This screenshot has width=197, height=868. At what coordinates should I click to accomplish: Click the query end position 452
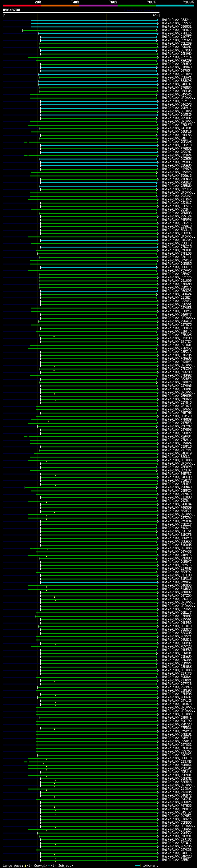[x=155, y=15]
